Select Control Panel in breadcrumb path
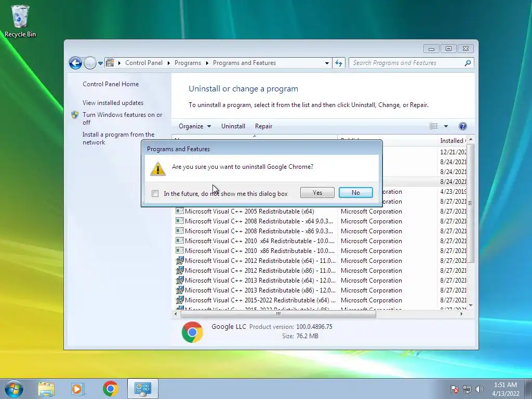The width and height of the screenshot is (532, 399). click(144, 63)
